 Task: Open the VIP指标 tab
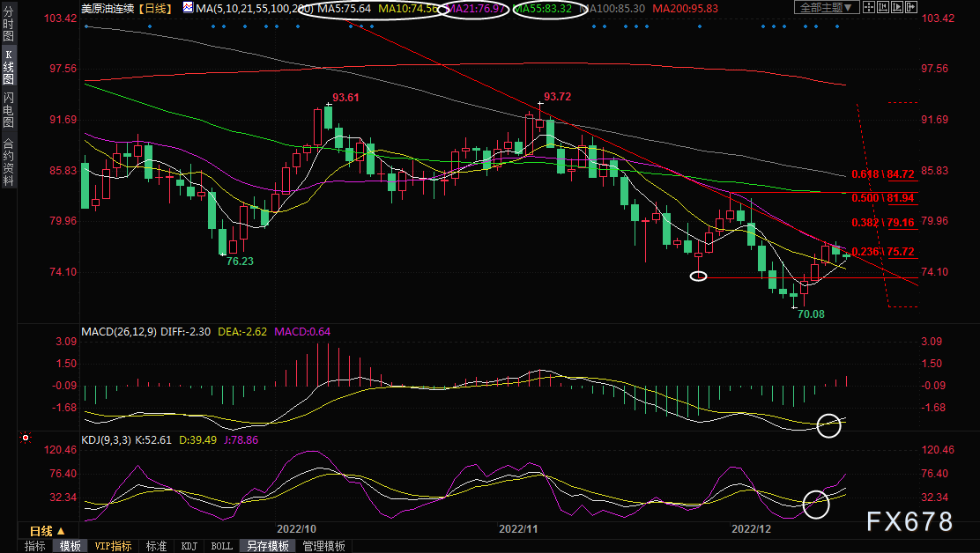click(113, 546)
